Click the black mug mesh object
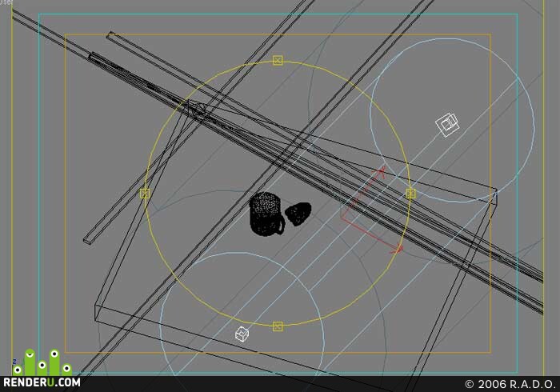 tap(266, 214)
